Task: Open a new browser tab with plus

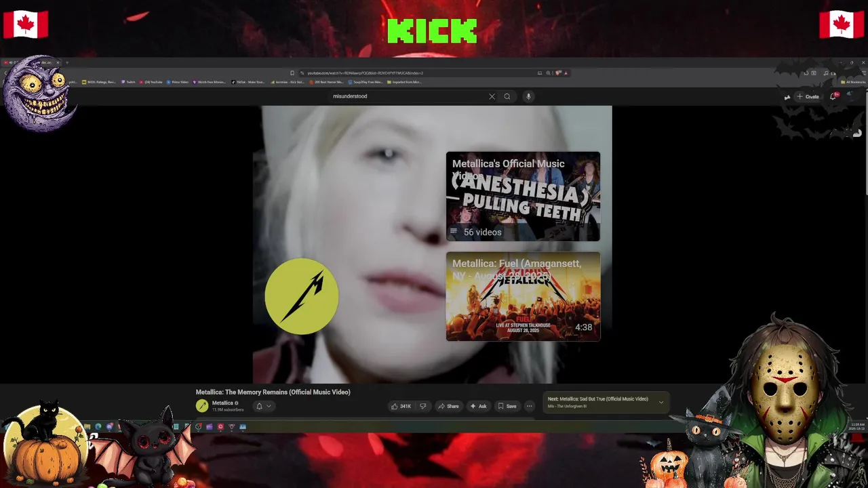Action: (x=66, y=63)
